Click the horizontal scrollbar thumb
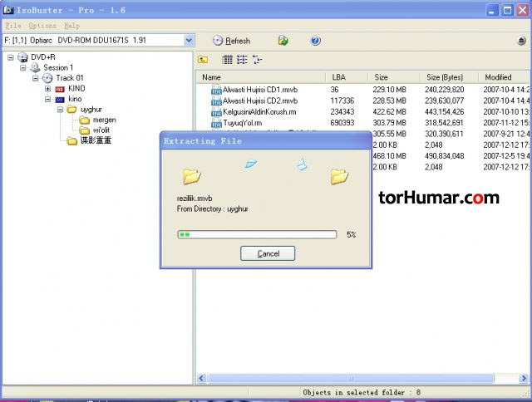 point(351,378)
